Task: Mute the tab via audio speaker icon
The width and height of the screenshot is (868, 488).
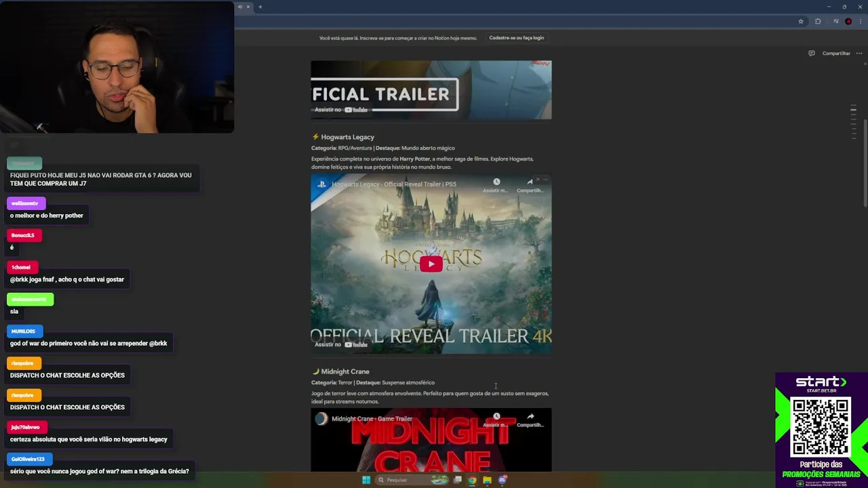Action: (x=239, y=7)
